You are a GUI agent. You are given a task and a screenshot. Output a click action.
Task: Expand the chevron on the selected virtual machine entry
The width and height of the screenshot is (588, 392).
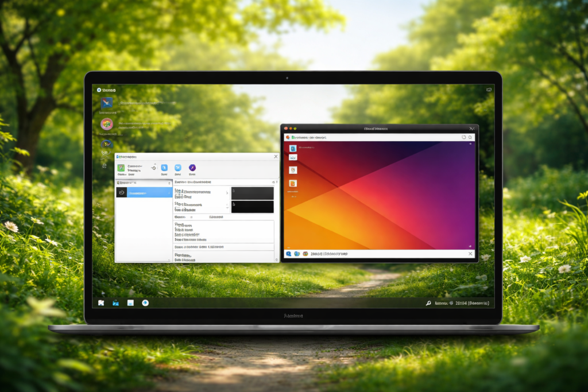169,192
